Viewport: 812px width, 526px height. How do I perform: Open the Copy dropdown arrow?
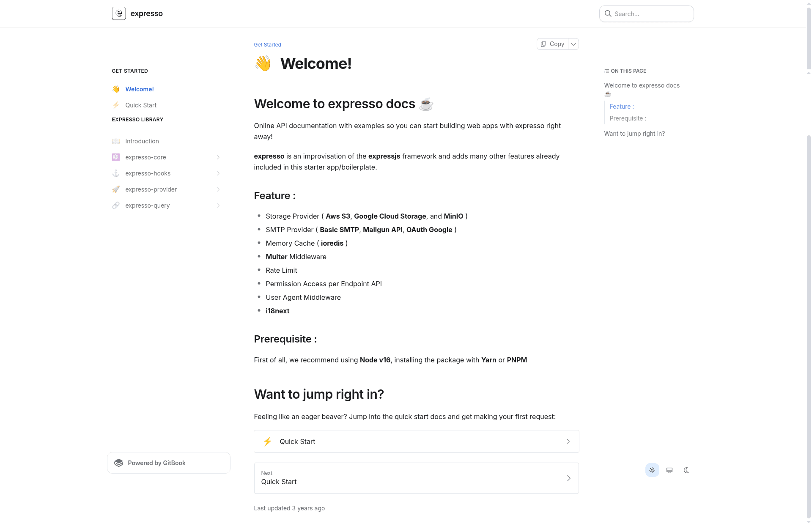[573, 44]
